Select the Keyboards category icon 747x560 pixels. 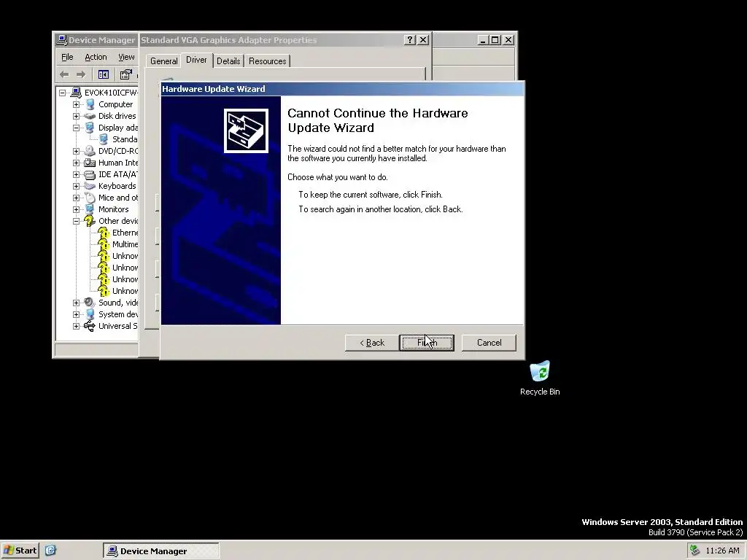[90, 186]
